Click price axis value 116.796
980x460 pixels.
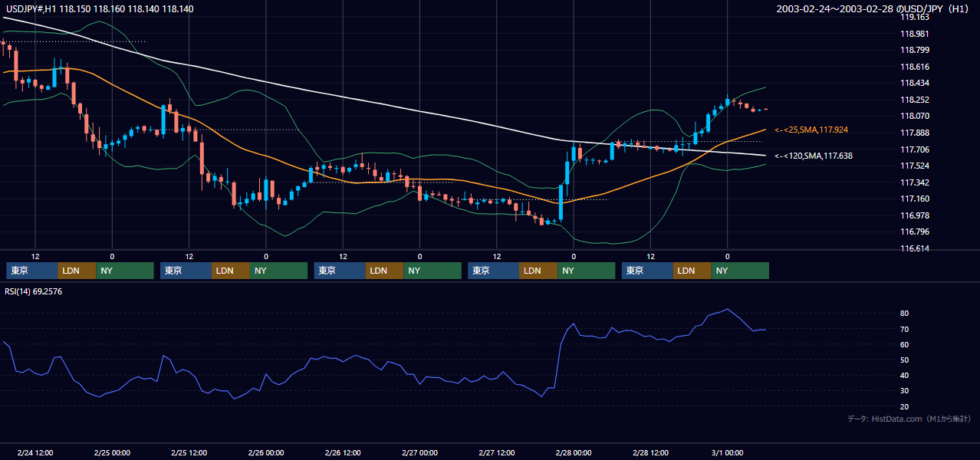[914, 232]
